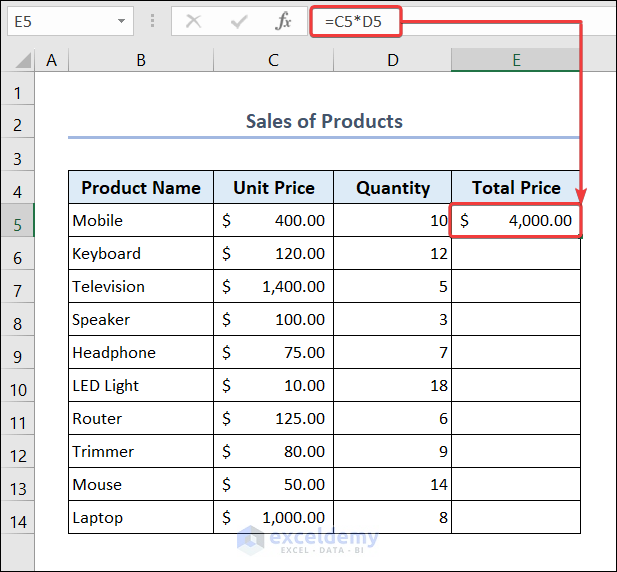
Task: Click the Laptop unit price cell
Action: tap(273, 518)
